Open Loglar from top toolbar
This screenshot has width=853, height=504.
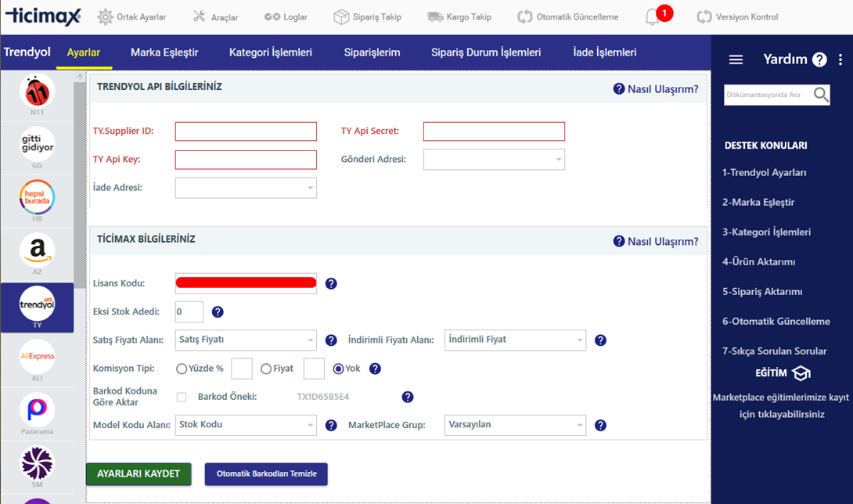click(x=286, y=17)
